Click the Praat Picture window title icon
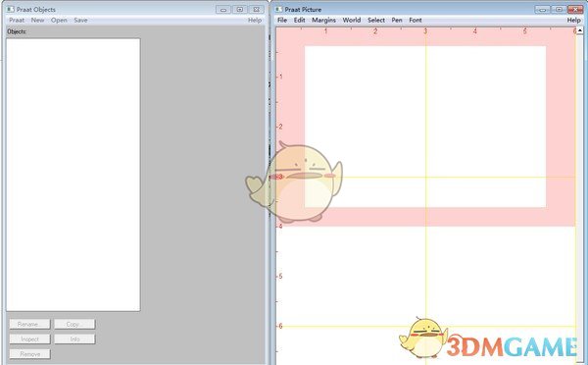 coord(278,9)
